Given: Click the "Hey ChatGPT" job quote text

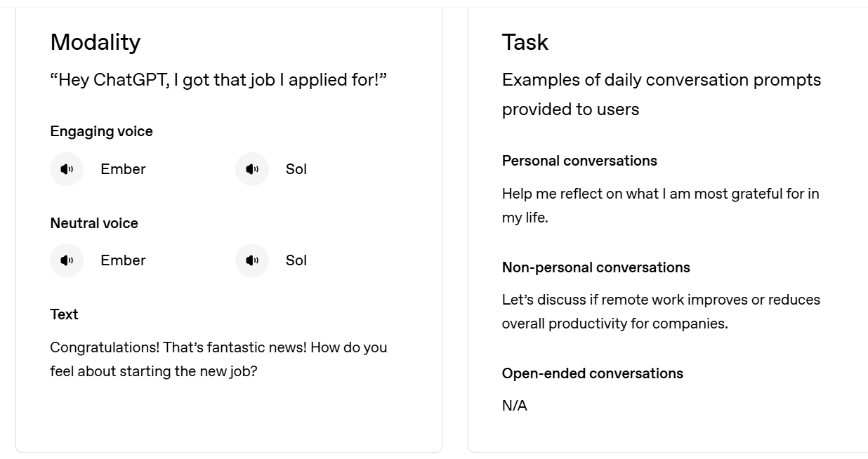Looking at the screenshot, I should click(218, 80).
